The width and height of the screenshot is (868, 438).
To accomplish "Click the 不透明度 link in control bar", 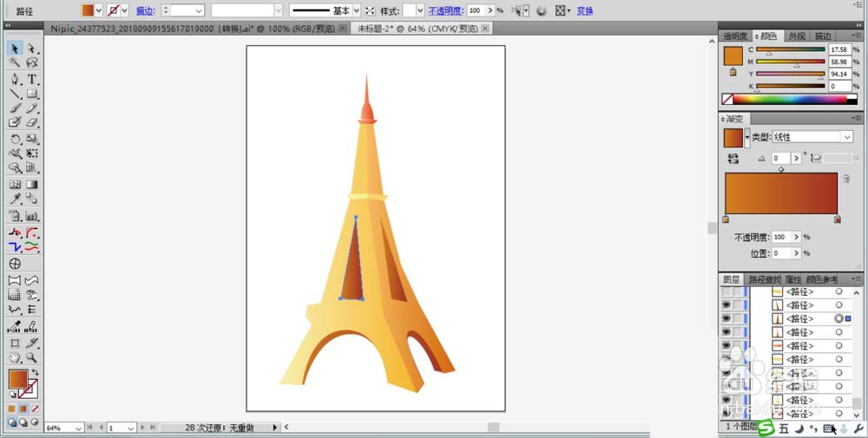I will coord(445,10).
